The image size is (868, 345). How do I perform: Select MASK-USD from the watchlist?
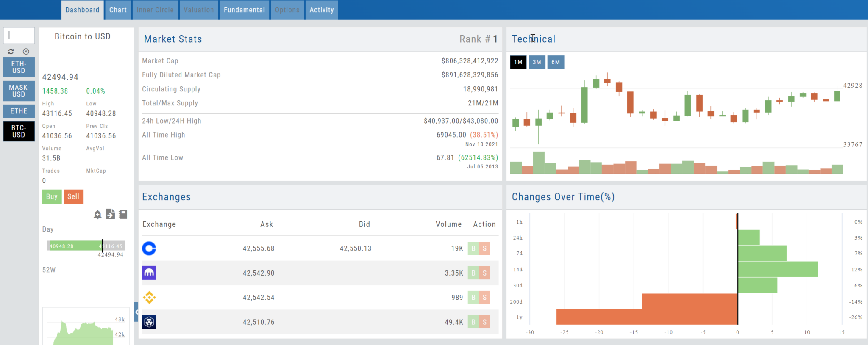pos(19,91)
